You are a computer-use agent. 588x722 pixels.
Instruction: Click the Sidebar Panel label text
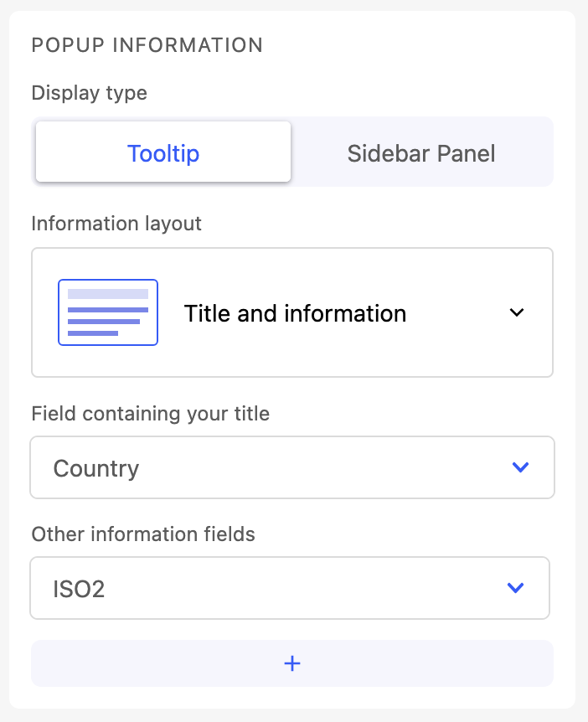tap(421, 153)
